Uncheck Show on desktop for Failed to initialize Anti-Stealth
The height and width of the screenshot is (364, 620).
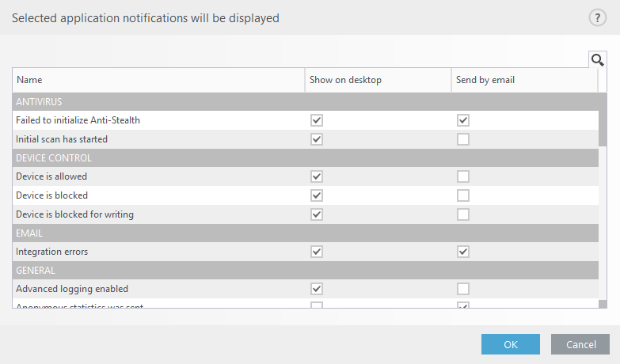pyautogui.click(x=317, y=120)
